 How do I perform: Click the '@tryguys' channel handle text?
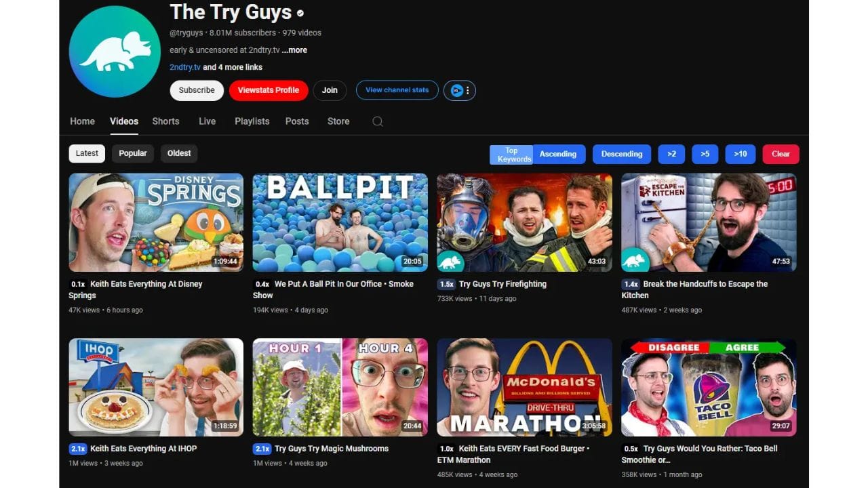[x=187, y=33]
